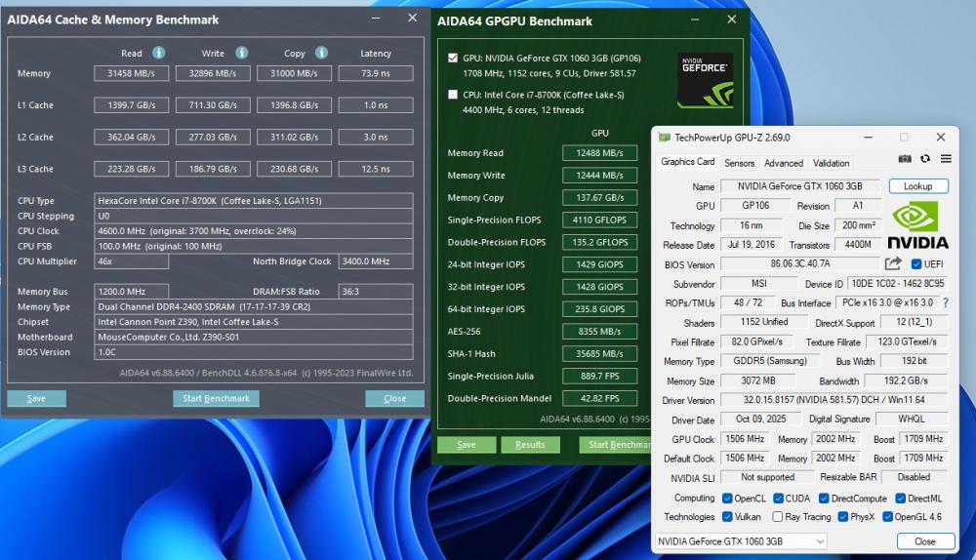
Task: Click the Close button in GPU-Z
Action: pyautogui.click(x=925, y=541)
